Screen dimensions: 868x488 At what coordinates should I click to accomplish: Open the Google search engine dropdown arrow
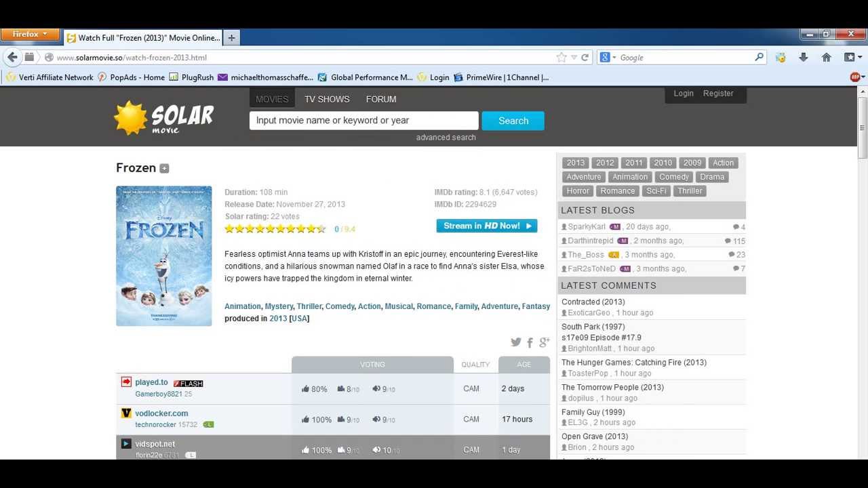(x=614, y=58)
